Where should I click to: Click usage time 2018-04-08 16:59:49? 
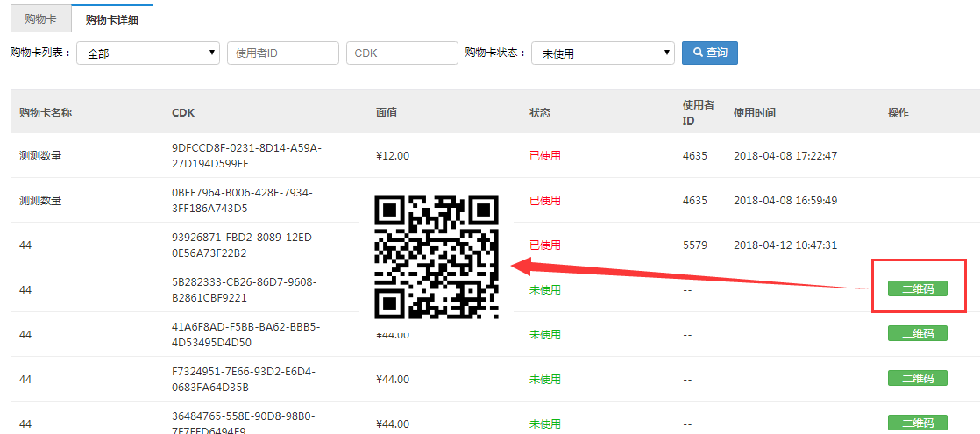[x=785, y=200]
